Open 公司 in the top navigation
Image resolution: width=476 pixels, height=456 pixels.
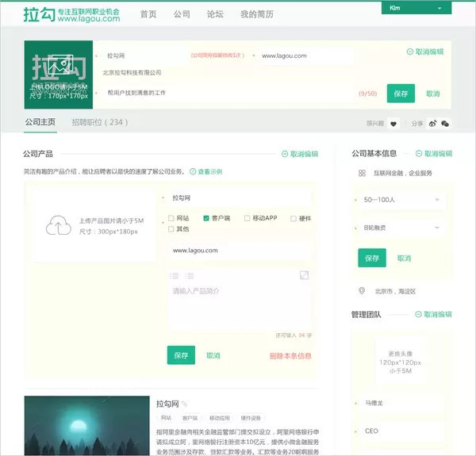pos(182,14)
